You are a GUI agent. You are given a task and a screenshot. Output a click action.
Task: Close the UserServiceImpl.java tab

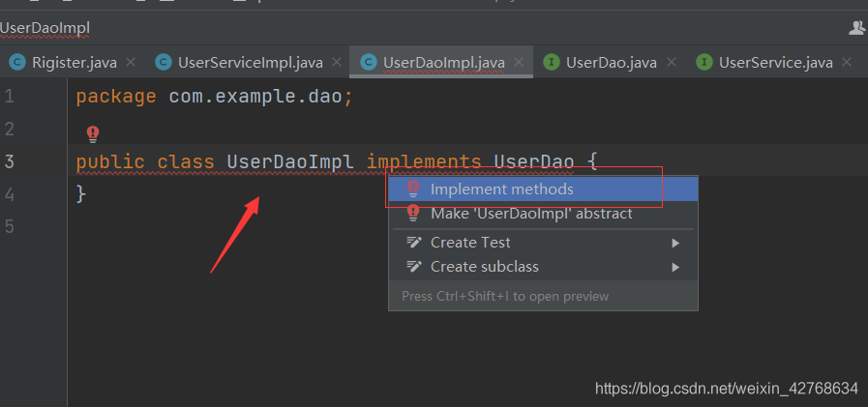337,62
